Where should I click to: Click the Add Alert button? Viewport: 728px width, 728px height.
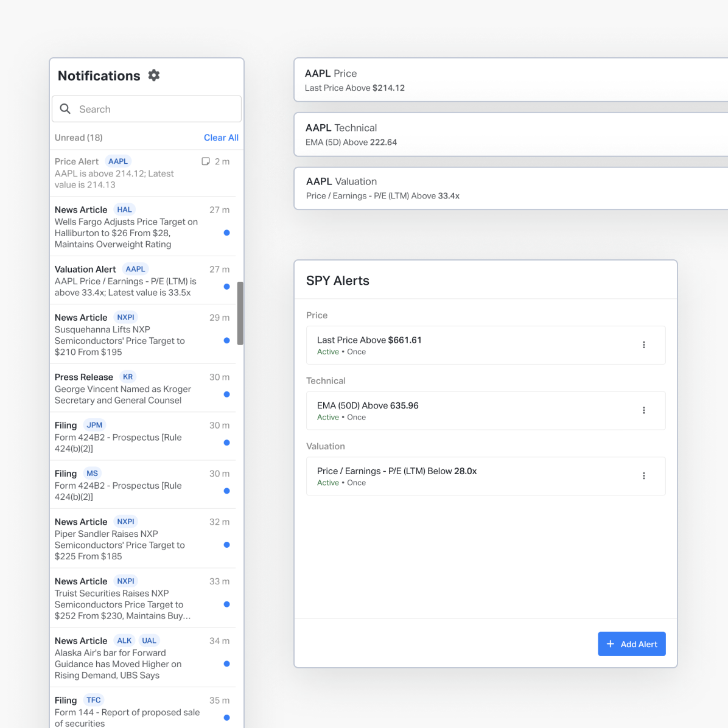click(x=631, y=643)
